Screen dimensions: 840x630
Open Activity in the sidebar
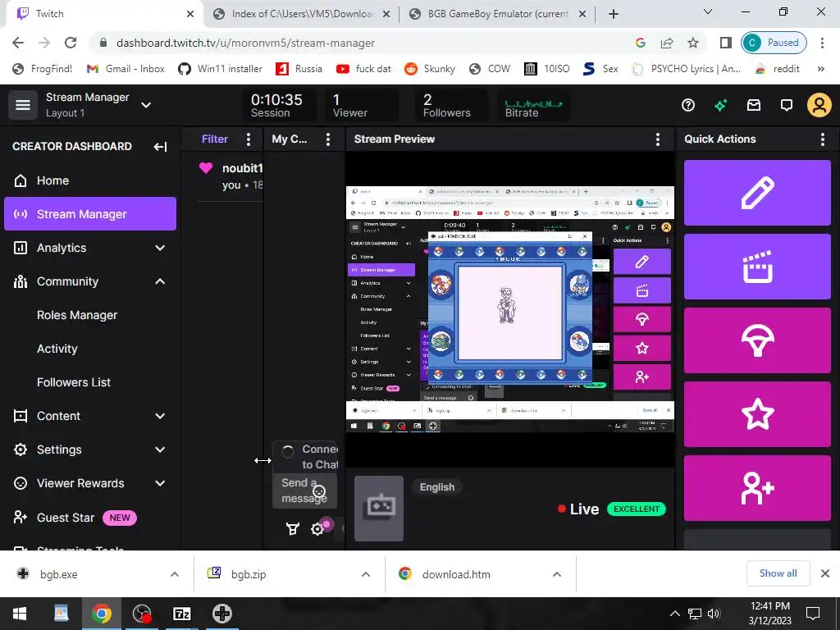pyautogui.click(x=57, y=349)
